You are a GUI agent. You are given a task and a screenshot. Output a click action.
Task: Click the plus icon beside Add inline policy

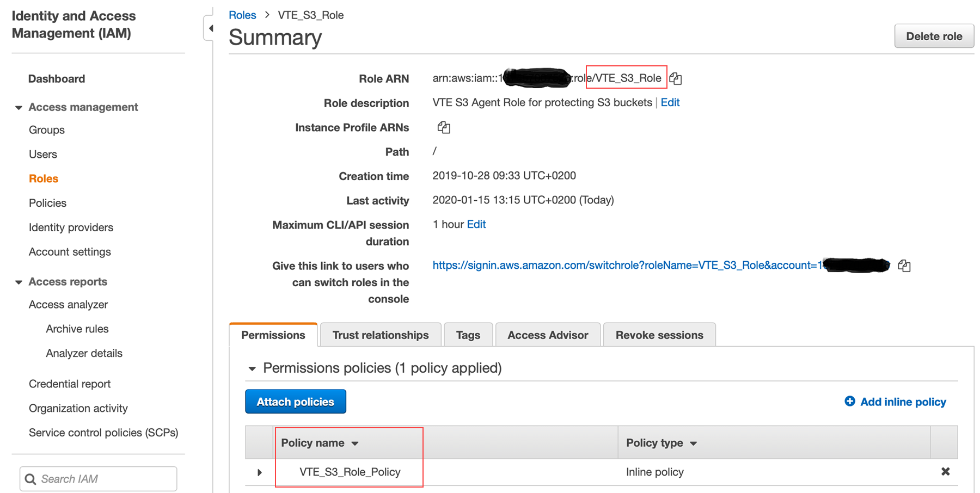pos(849,402)
